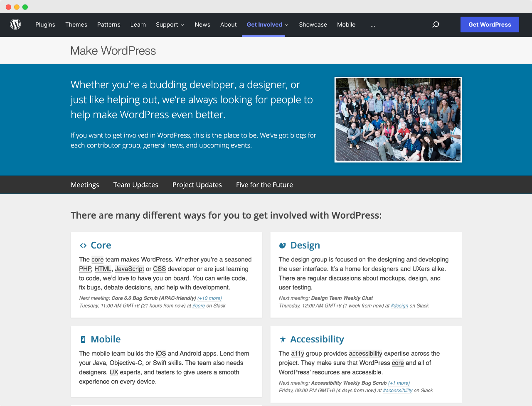Click 'Accessibility Weekly Bug Scrub' meeting text

click(349, 383)
